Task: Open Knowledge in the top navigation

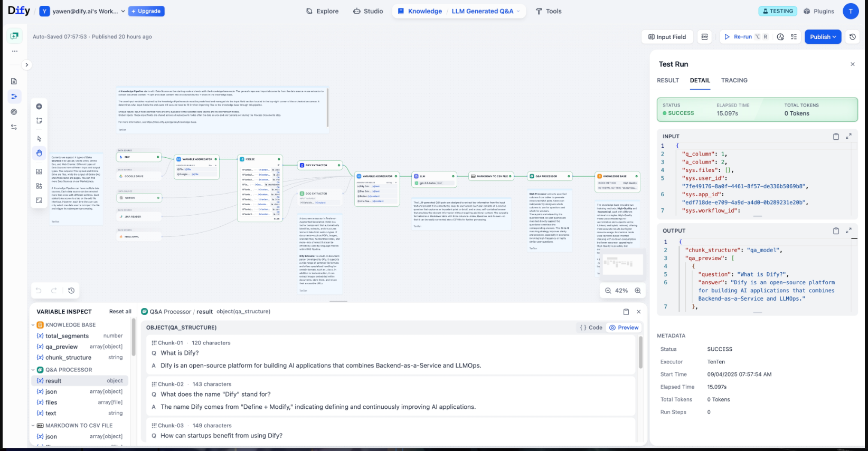Action: click(x=420, y=11)
